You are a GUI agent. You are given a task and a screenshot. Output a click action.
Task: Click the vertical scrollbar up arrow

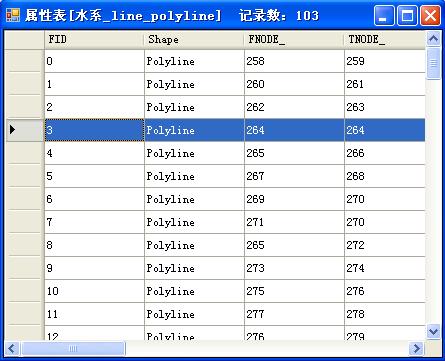[x=433, y=39]
